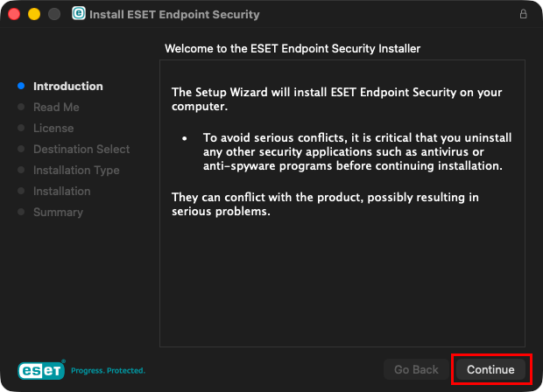The width and height of the screenshot is (543, 392).
Task: Click the "Welcome to the ESET" heading
Action: coord(293,48)
